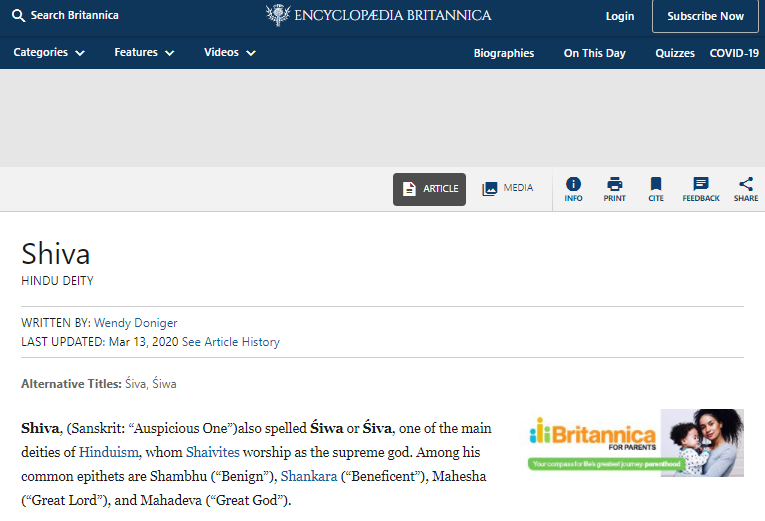765x521 pixels.
Task: Open the COVID-19 section
Action: tap(734, 53)
